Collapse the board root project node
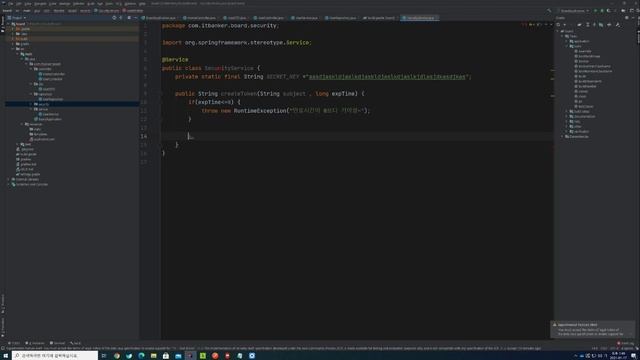640x360 pixels. [9, 24]
